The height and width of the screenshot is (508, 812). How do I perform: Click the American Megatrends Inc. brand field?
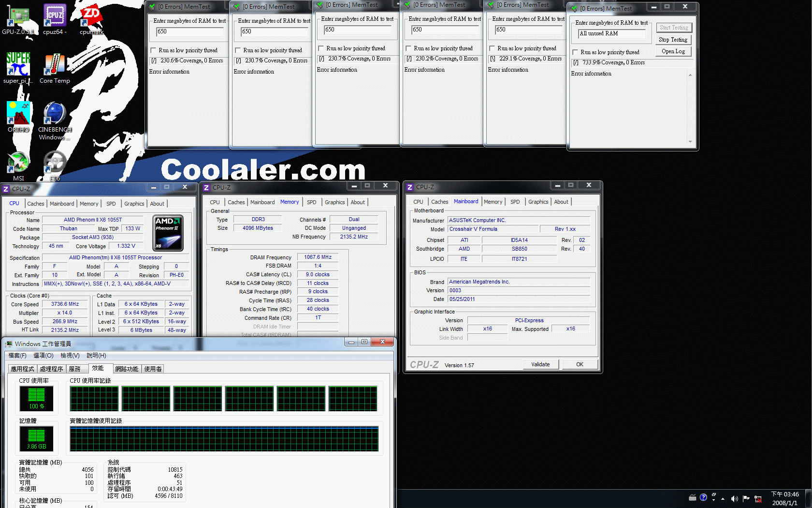point(519,282)
